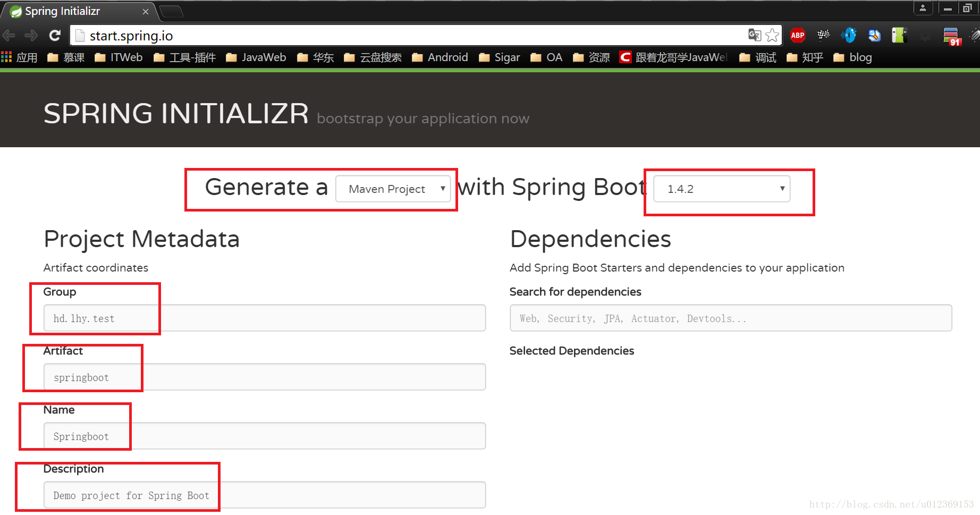Click the browser forward arrow
This screenshot has height=515, width=980.
pos(31,36)
